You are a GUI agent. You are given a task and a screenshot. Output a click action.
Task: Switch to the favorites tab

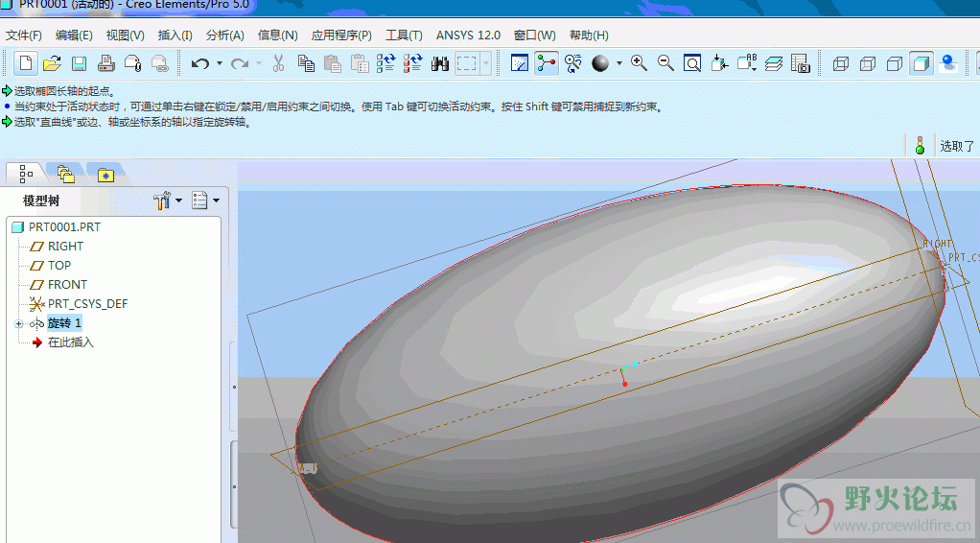105,175
